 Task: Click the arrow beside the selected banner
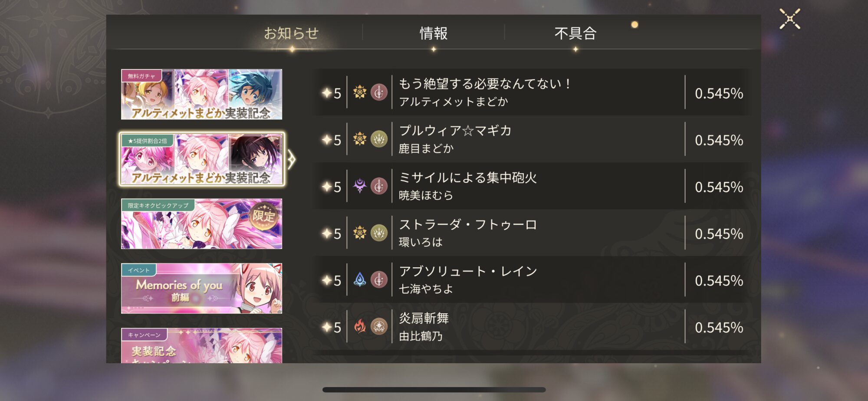pyautogui.click(x=292, y=159)
